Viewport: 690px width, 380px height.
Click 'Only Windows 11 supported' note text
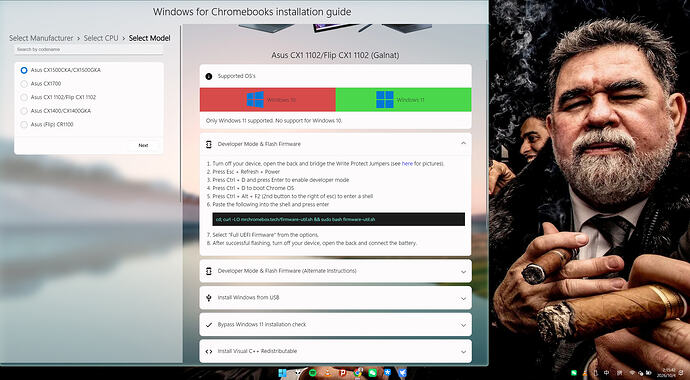point(274,121)
